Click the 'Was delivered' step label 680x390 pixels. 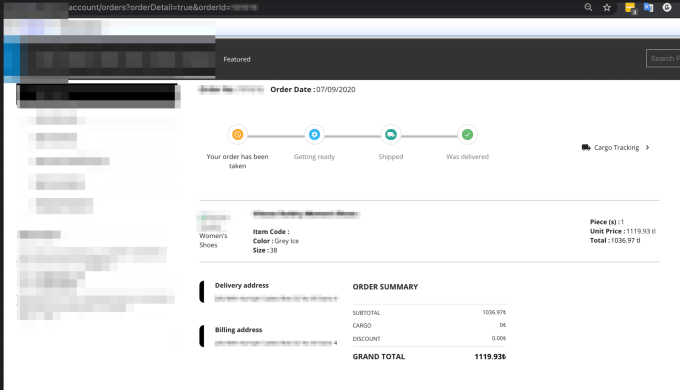468,157
